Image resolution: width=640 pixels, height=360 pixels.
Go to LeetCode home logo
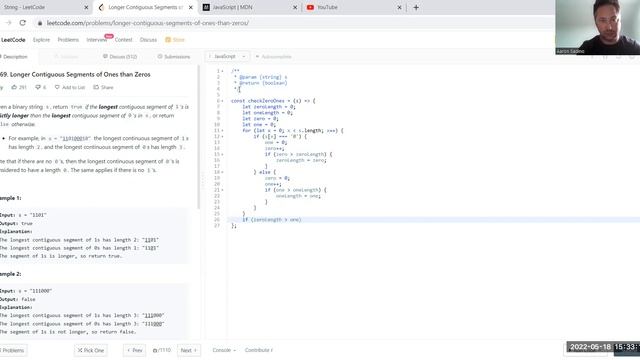coord(13,40)
